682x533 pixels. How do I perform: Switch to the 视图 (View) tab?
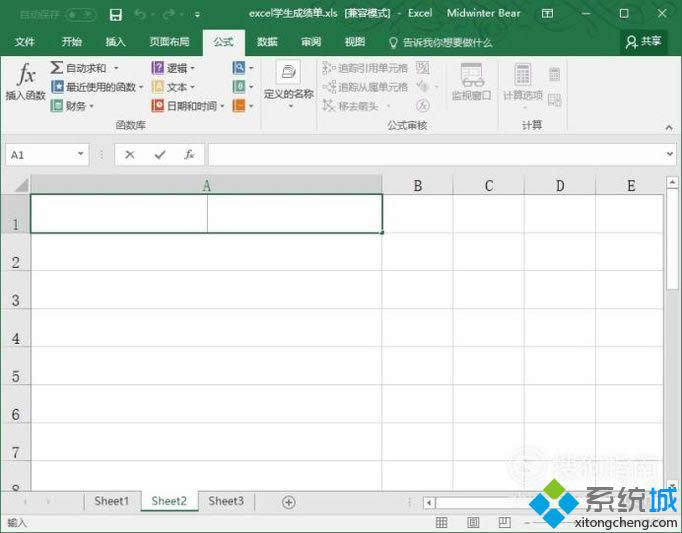tap(355, 42)
